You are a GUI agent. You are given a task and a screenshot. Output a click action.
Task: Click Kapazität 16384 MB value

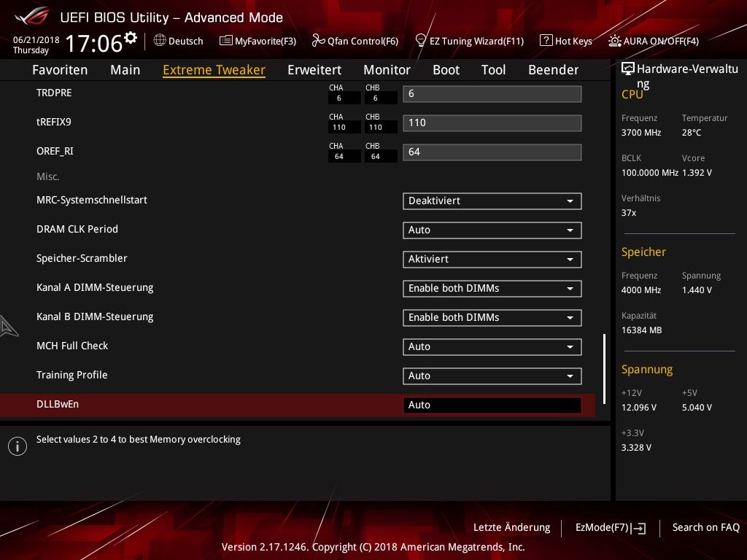[x=642, y=330]
